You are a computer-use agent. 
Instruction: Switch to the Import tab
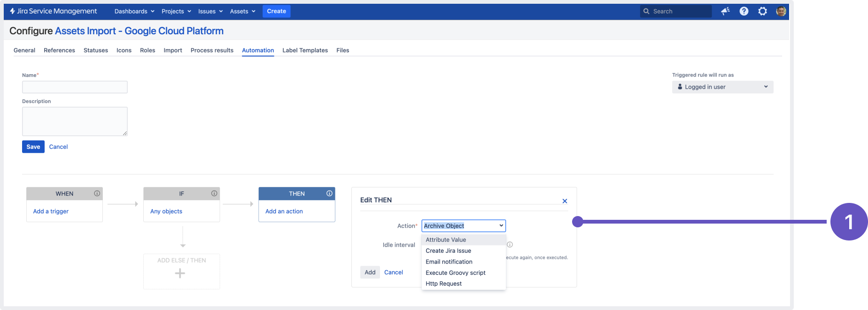pos(173,50)
